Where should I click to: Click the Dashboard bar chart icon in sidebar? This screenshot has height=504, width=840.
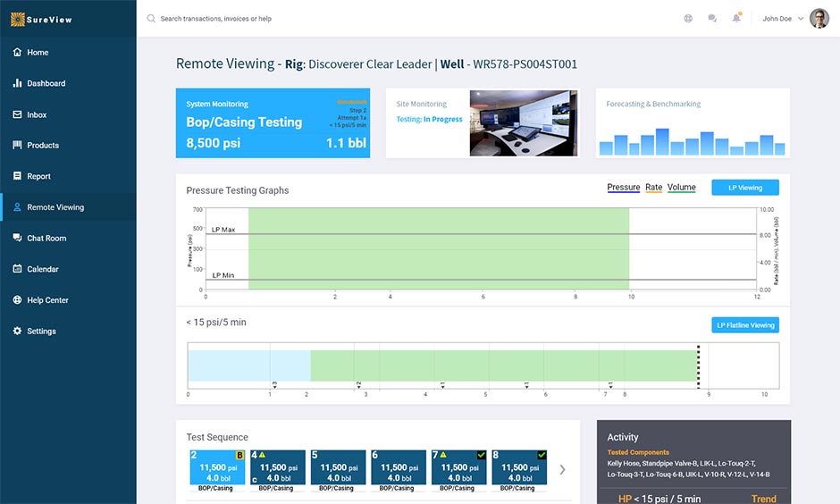(18, 83)
